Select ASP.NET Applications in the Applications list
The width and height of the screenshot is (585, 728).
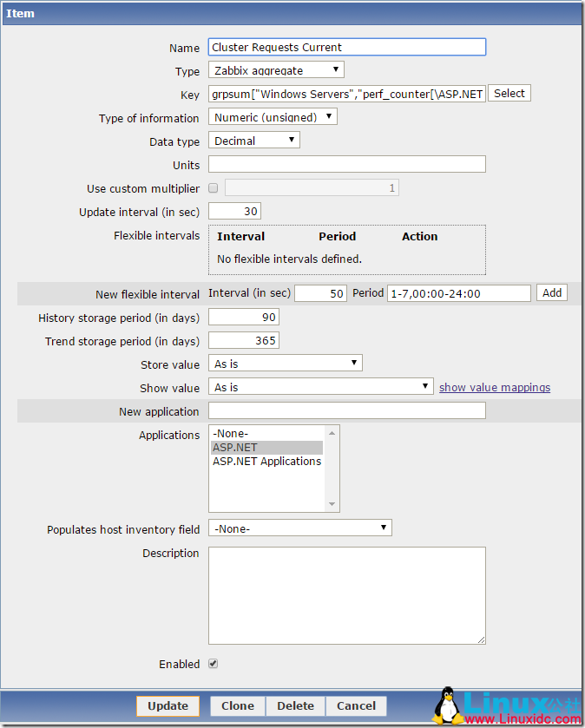pyautogui.click(x=266, y=461)
